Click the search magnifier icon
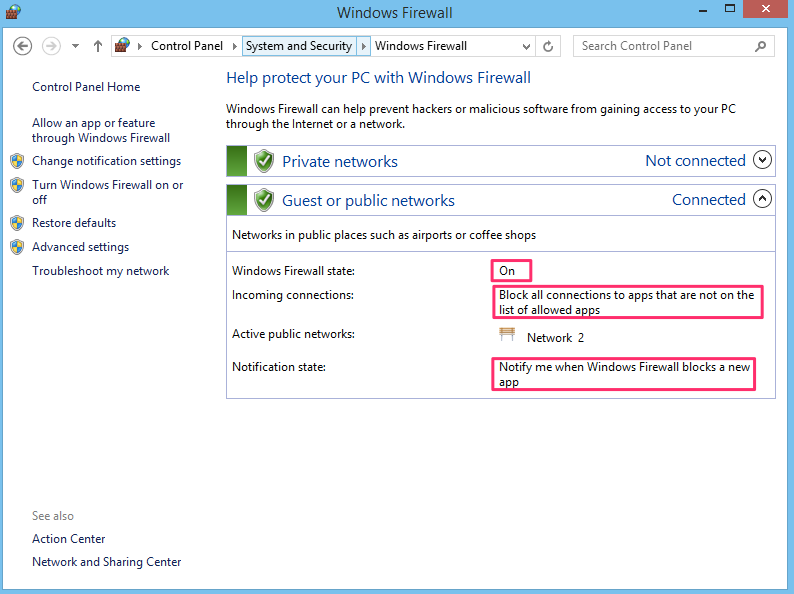The width and height of the screenshot is (794, 594). 760,47
